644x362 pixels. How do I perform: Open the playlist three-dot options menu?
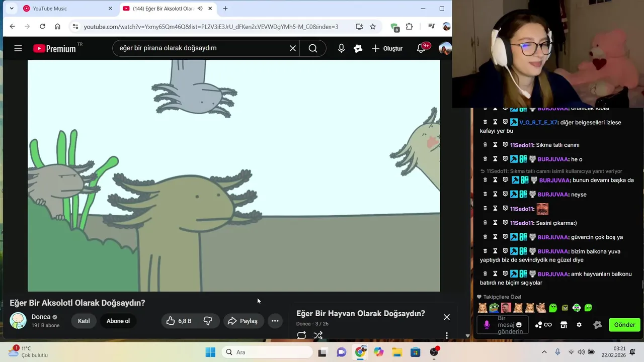pos(446,335)
